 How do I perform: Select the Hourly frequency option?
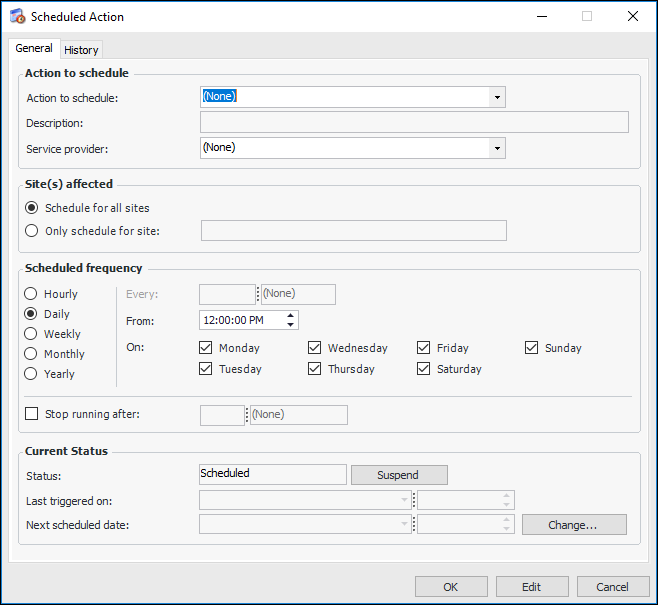click(x=31, y=294)
